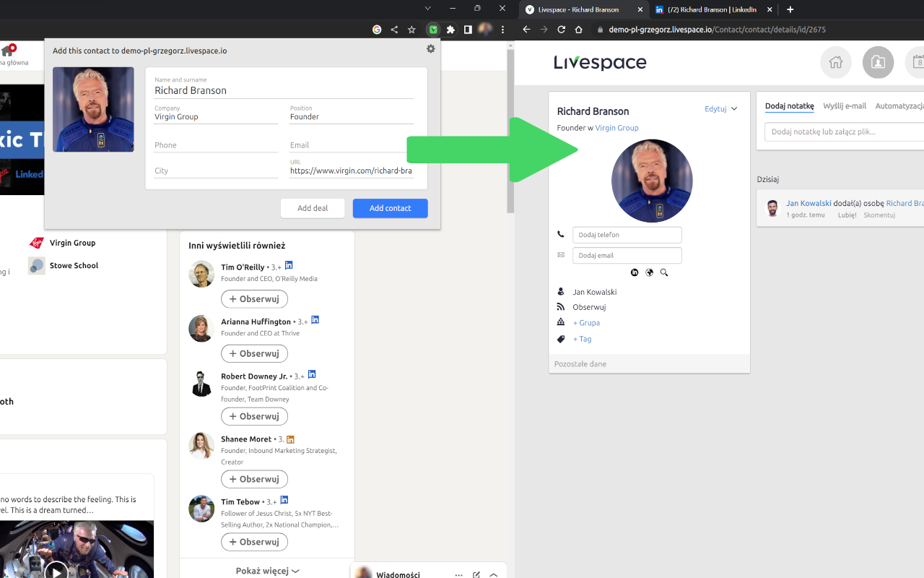Viewport: 924px width, 578px height.
Task: Expand the Pozostałe dane section
Action: pos(649,363)
